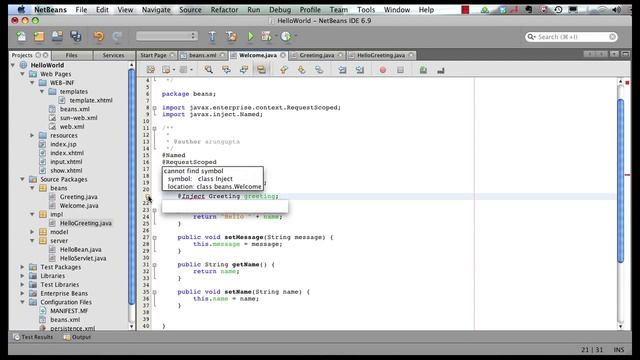Click the Comment code icon
The height and width of the screenshot is (360, 640).
pyautogui.click(x=423, y=70)
